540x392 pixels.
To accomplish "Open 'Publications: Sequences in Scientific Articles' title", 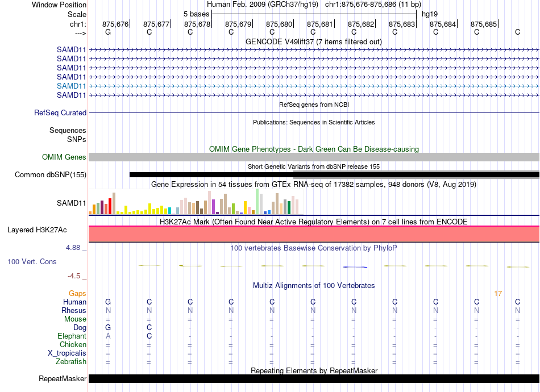I will (x=314, y=122).
